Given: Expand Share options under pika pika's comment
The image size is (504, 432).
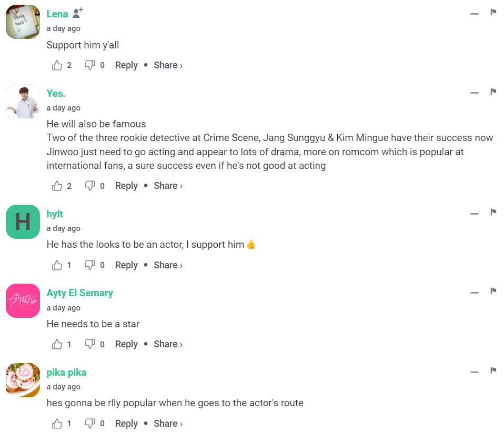Looking at the screenshot, I should (x=168, y=424).
